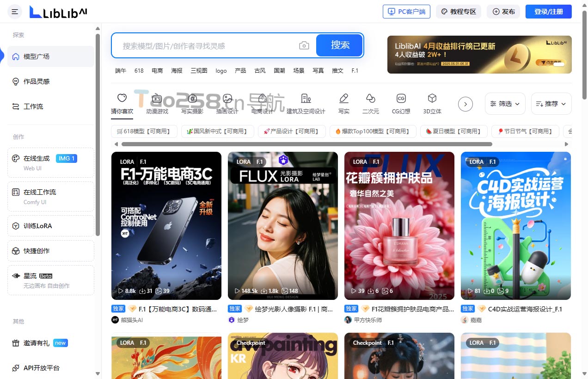Select the CG幻想 category
588x379 pixels.
[401, 104]
